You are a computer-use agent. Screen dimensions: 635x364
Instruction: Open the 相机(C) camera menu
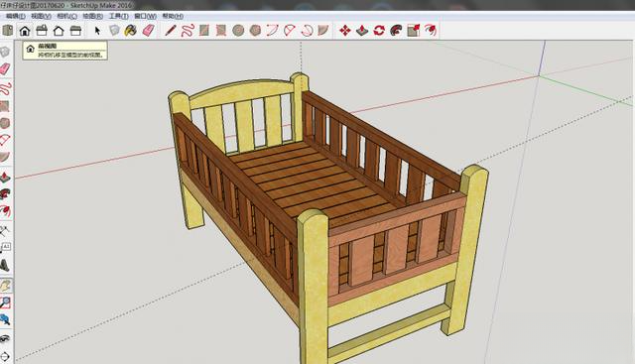tap(66, 16)
